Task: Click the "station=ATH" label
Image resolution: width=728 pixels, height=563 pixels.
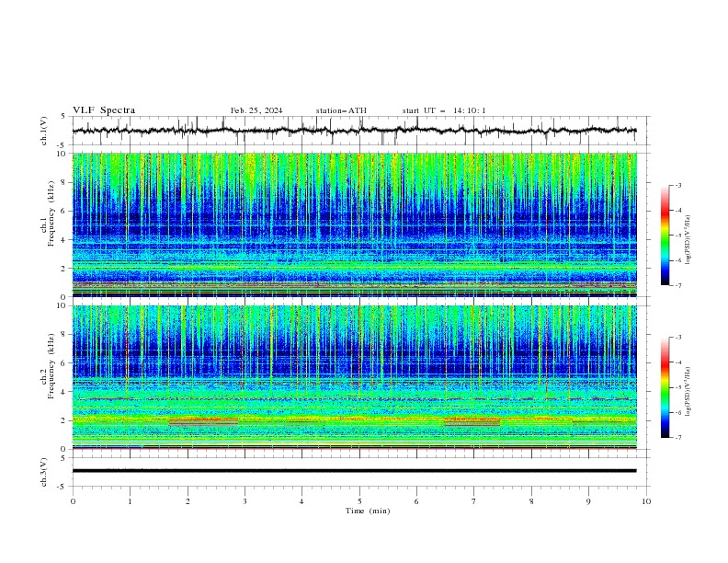Action: pos(341,110)
